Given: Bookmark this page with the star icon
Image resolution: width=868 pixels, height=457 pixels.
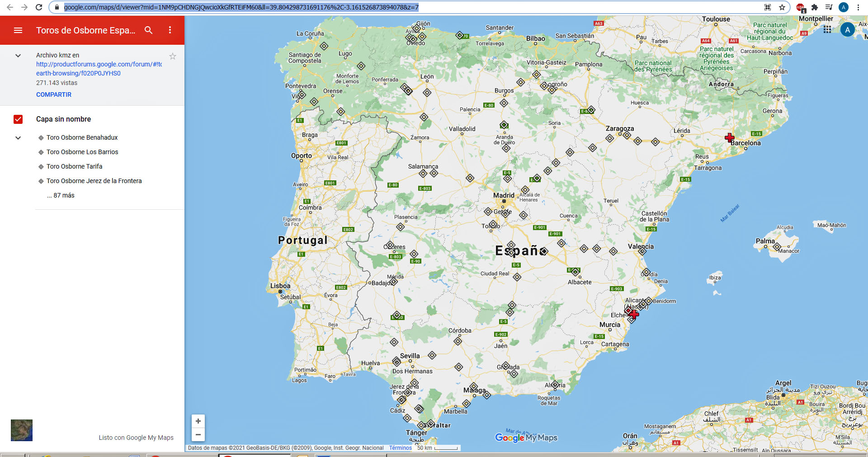Looking at the screenshot, I should click(782, 7).
